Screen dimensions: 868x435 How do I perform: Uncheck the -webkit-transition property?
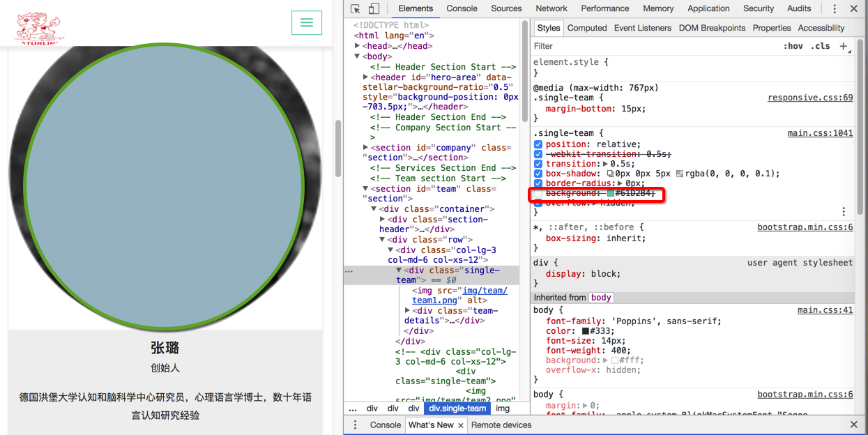[x=538, y=154]
